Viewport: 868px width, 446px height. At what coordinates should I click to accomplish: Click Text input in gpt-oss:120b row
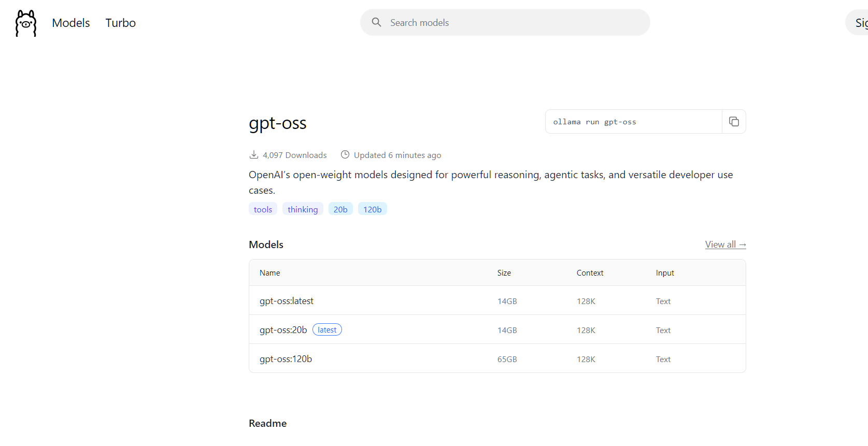click(663, 359)
